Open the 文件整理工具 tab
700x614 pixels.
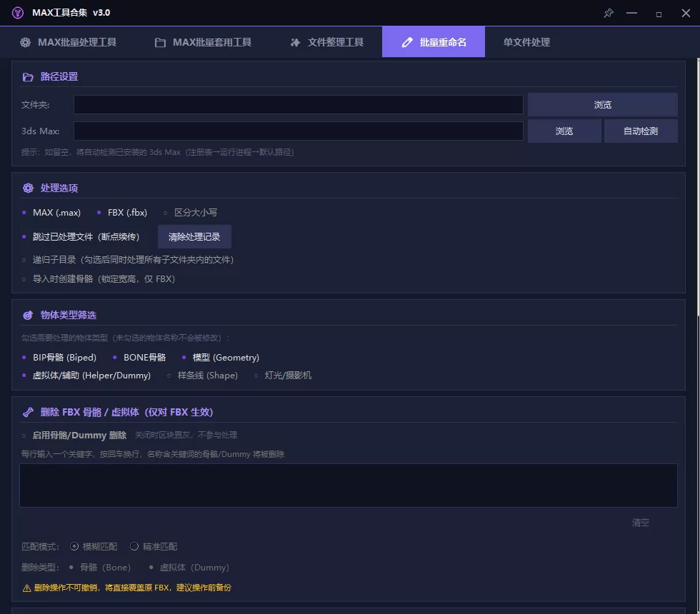pyautogui.click(x=327, y=42)
